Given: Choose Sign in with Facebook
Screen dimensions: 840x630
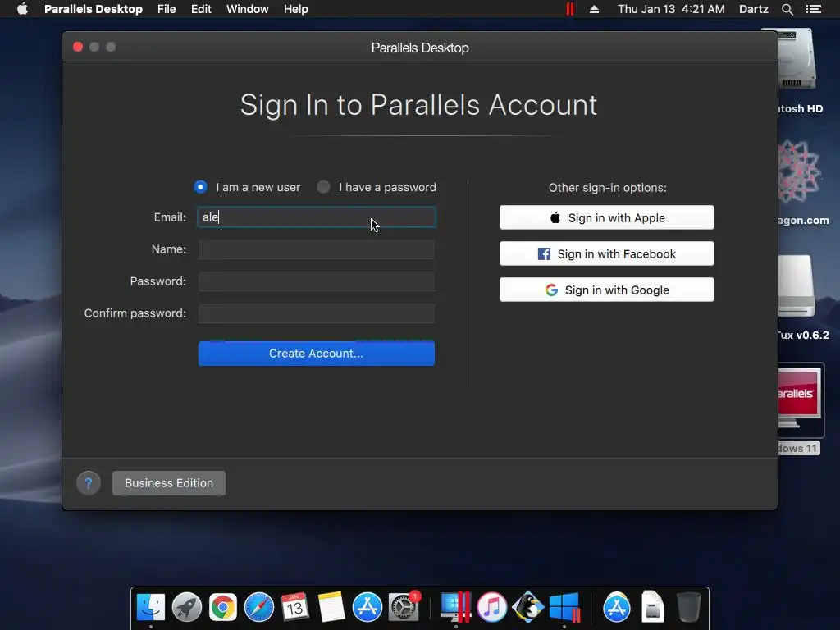Looking at the screenshot, I should (x=606, y=253).
